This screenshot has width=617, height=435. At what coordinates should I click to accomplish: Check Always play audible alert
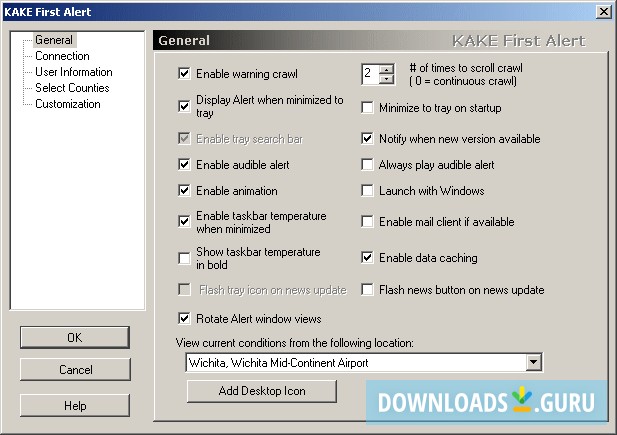[x=367, y=165]
